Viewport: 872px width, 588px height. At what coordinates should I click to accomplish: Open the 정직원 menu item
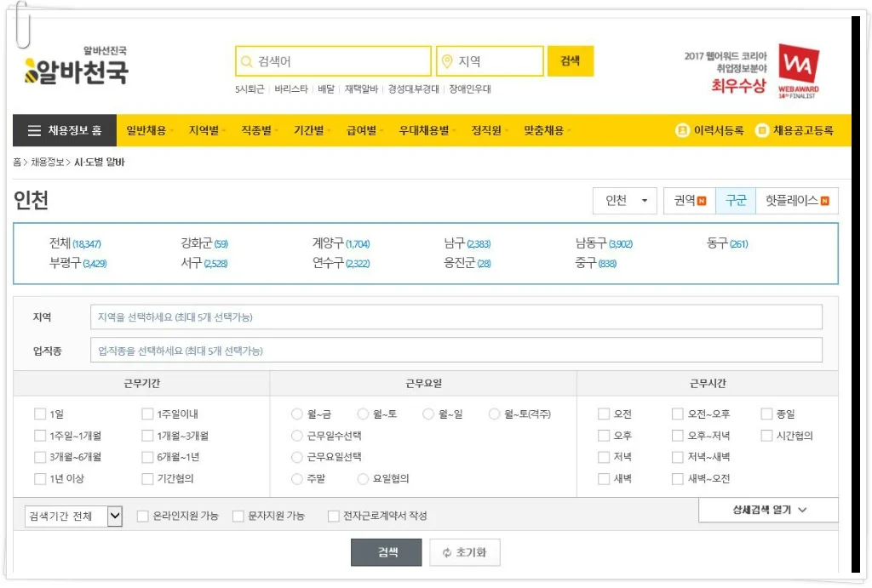(489, 130)
